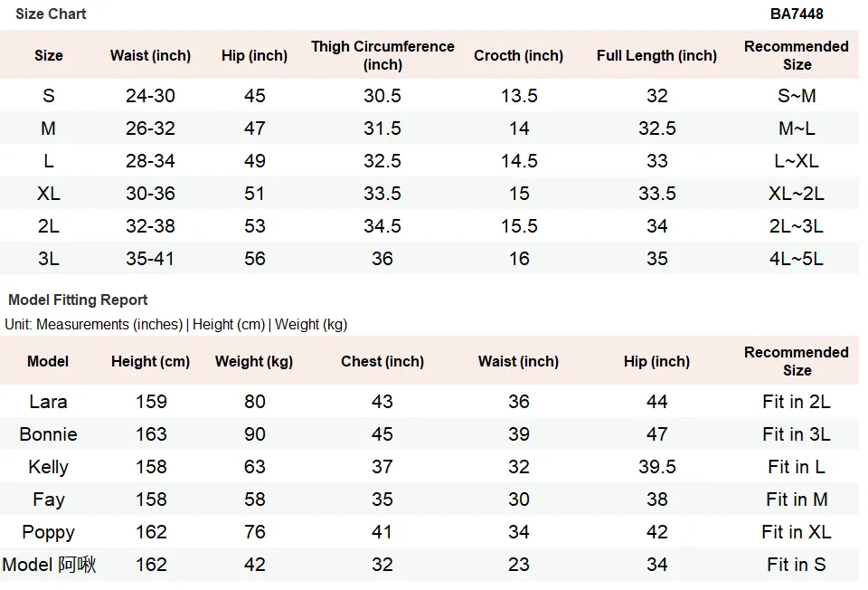Viewport: 868px width, 590px height.
Task: Select the size S row label
Action: tap(49, 95)
